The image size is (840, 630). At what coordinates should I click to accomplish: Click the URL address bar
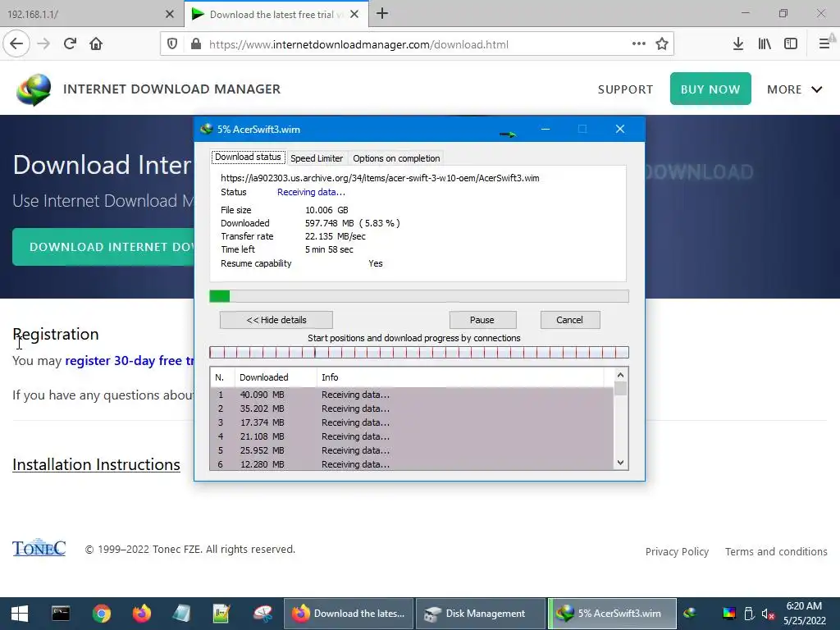coord(416,44)
